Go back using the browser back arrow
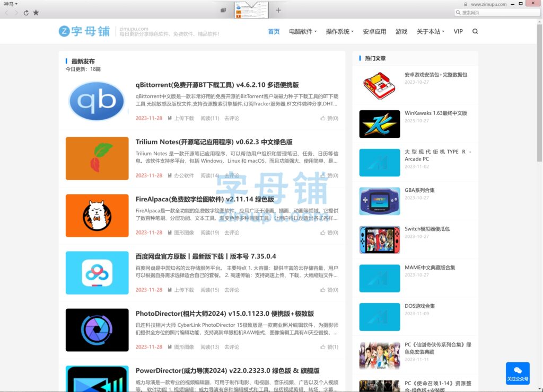 [x=6, y=13]
